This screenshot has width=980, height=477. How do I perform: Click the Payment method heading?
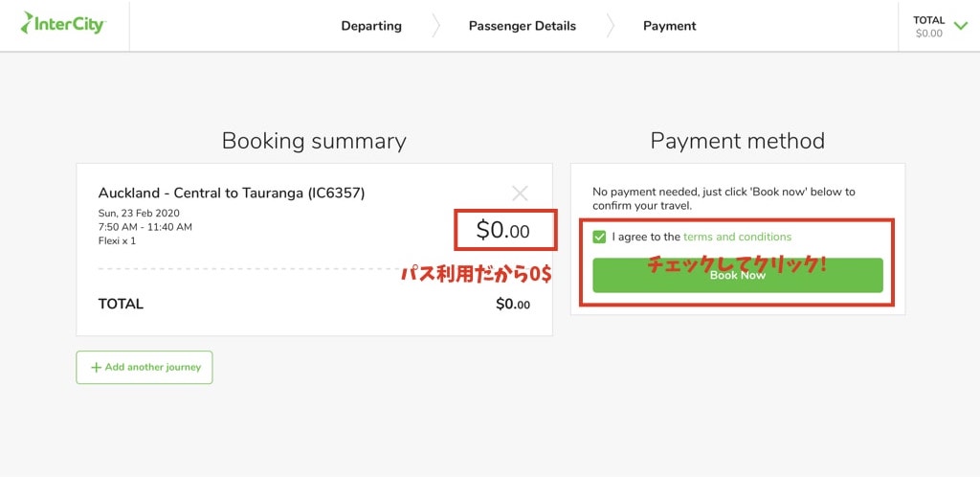coord(737,141)
